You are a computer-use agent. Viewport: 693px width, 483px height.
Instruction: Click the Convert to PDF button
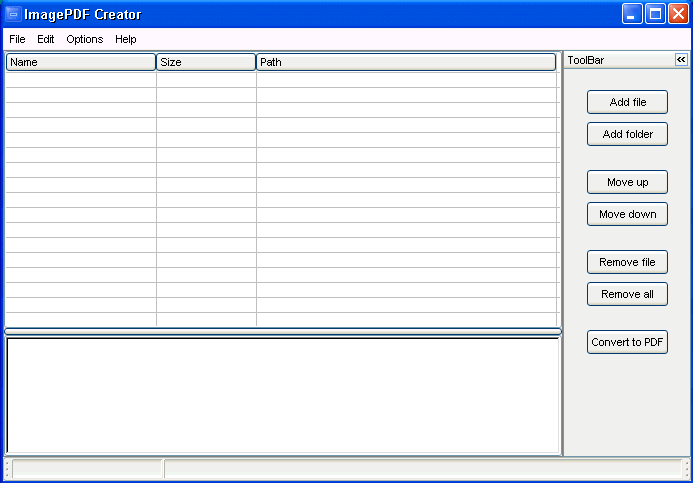point(627,342)
